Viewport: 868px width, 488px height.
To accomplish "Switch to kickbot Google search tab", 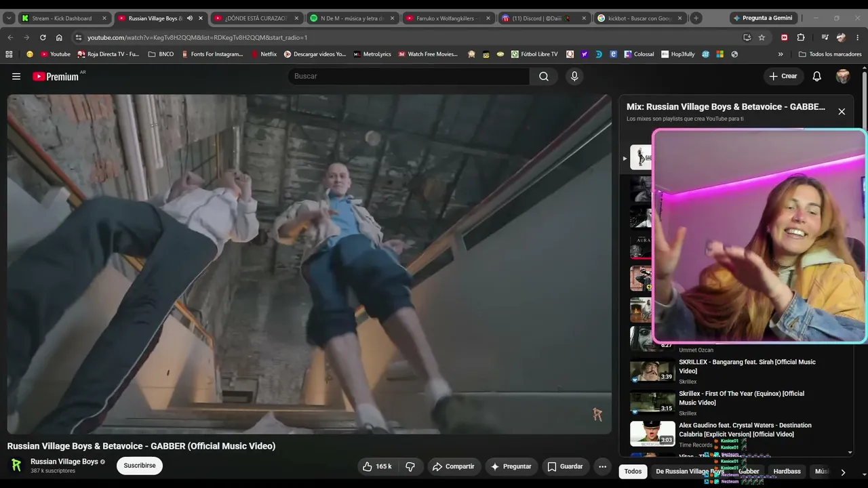I will 640,18.
